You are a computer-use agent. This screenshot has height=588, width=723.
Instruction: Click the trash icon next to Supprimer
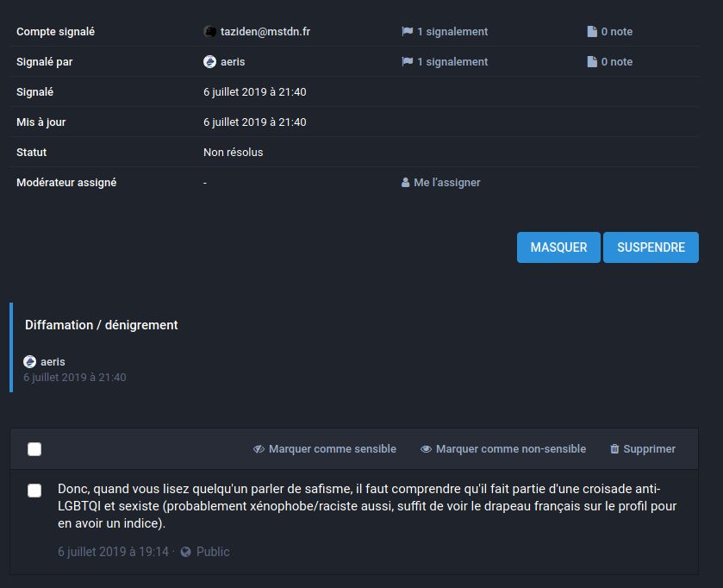[x=614, y=449]
